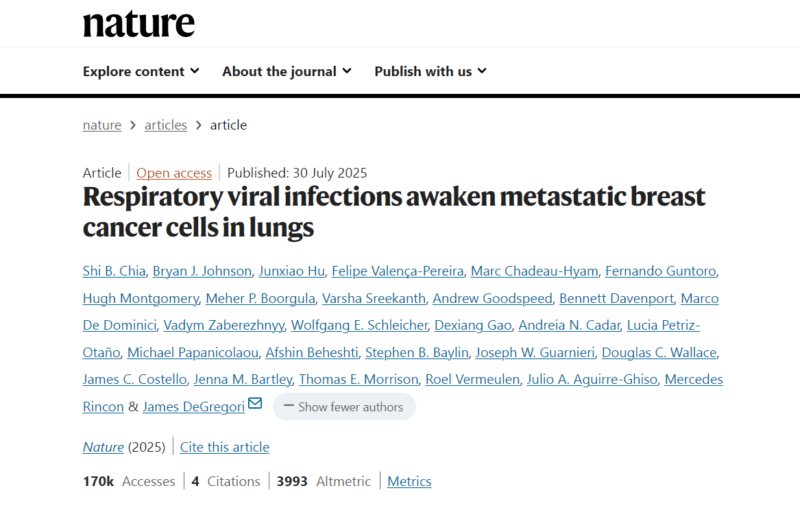Go to nature breadcrumb link
Screen dimensions: 800x523
pos(102,125)
